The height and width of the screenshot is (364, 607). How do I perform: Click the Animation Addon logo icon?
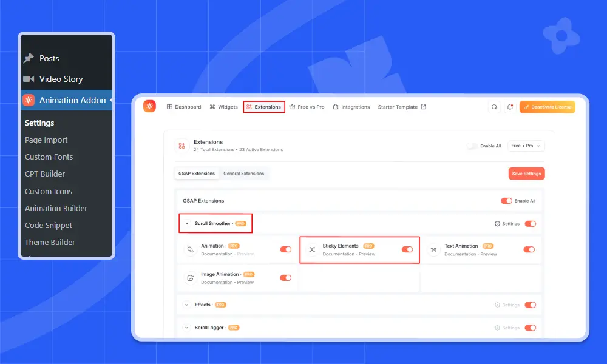[x=149, y=107]
